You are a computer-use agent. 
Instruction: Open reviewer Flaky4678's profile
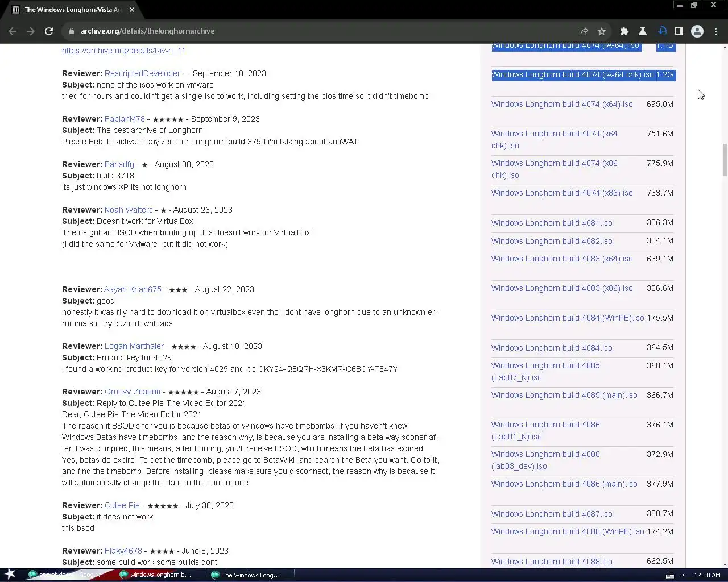point(123,551)
